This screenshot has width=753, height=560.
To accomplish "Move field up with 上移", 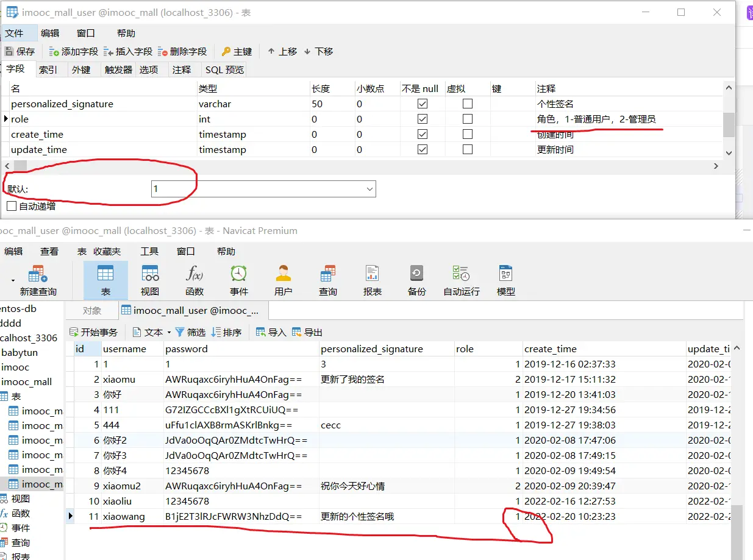I will (282, 52).
